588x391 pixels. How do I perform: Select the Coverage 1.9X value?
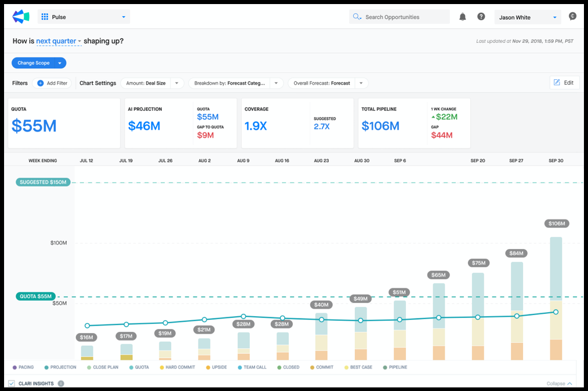pyautogui.click(x=255, y=126)
